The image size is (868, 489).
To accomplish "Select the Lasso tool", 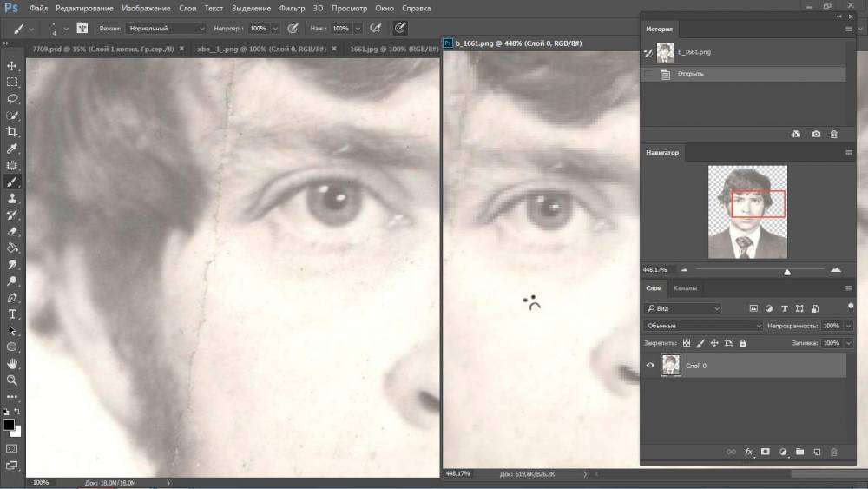I will pos(12,99).
